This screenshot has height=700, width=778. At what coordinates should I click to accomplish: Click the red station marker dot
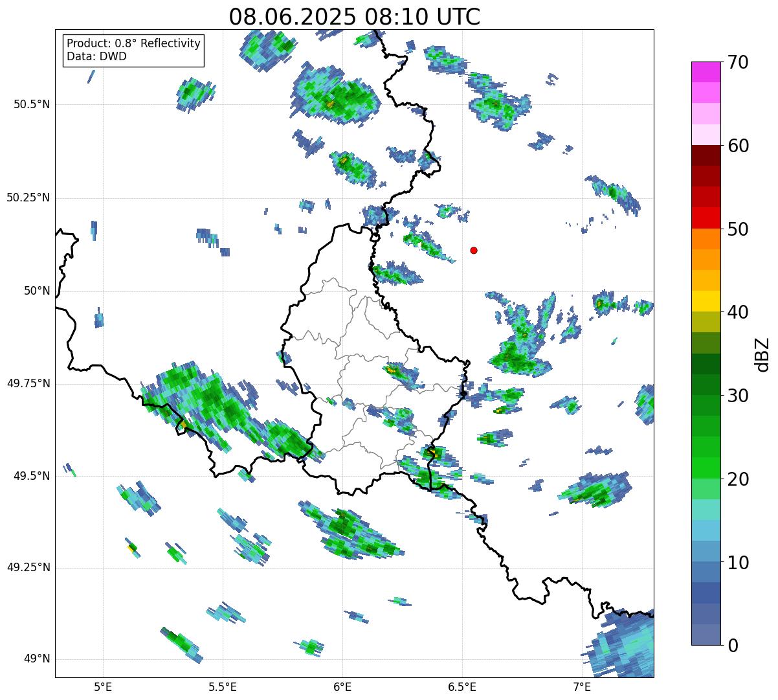(474, 250)
